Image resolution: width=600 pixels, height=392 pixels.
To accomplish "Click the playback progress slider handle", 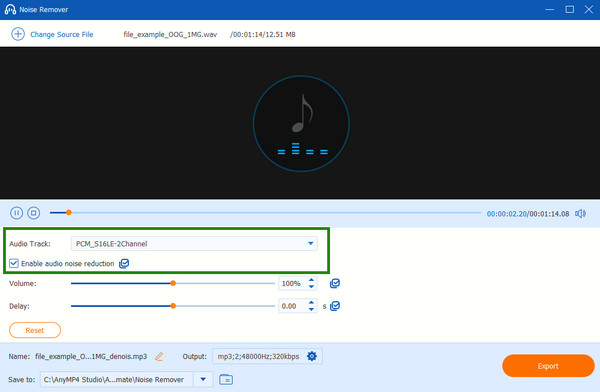I will 68,212.
